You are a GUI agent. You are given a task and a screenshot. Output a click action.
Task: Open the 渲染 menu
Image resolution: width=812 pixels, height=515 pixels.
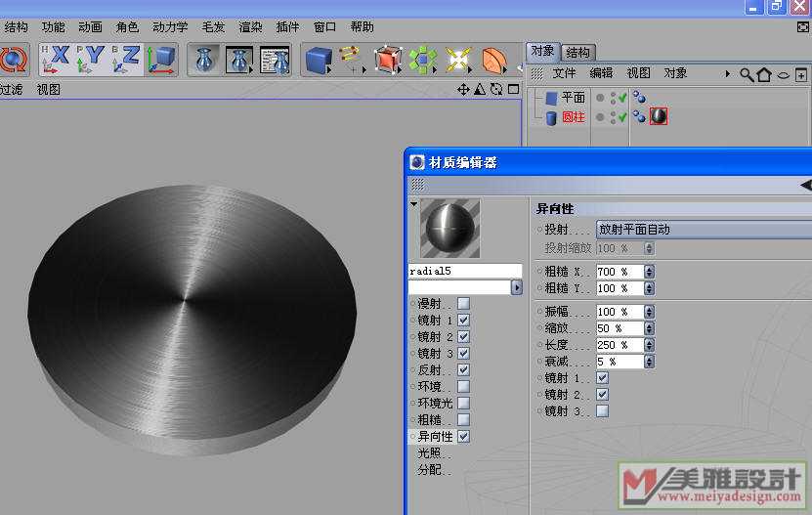[x=251, y=27]
